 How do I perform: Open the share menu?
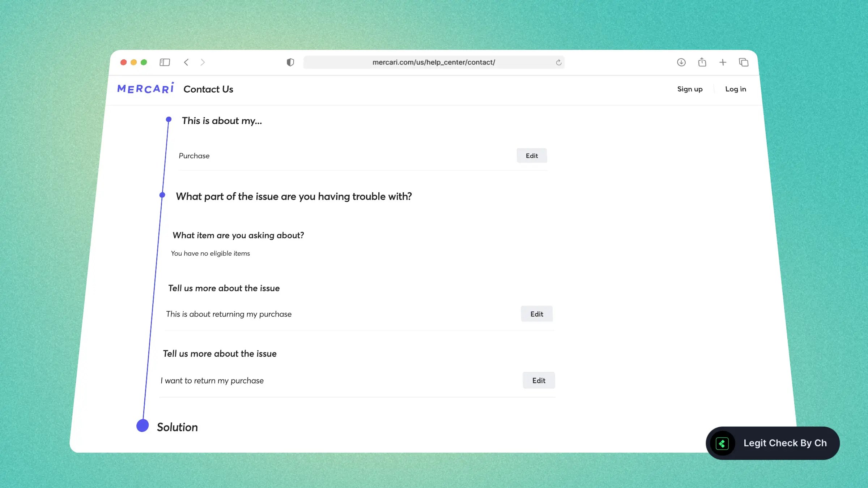pos(702,62)
